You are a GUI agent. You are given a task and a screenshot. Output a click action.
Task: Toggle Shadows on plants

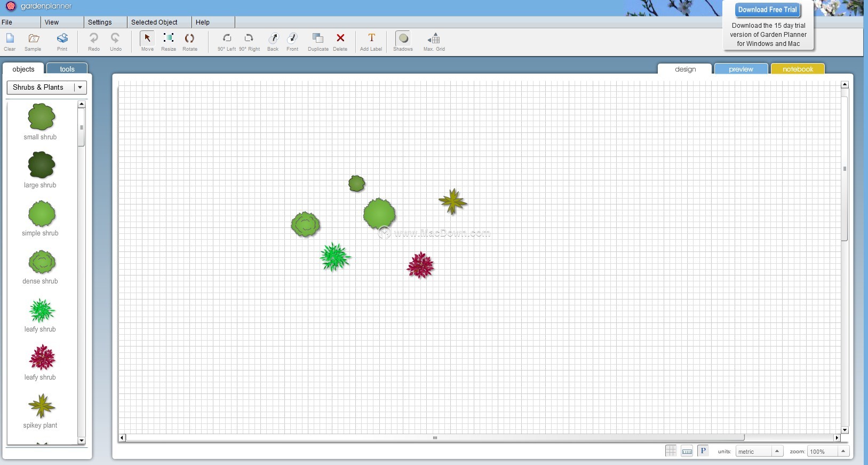pos(403,38)
